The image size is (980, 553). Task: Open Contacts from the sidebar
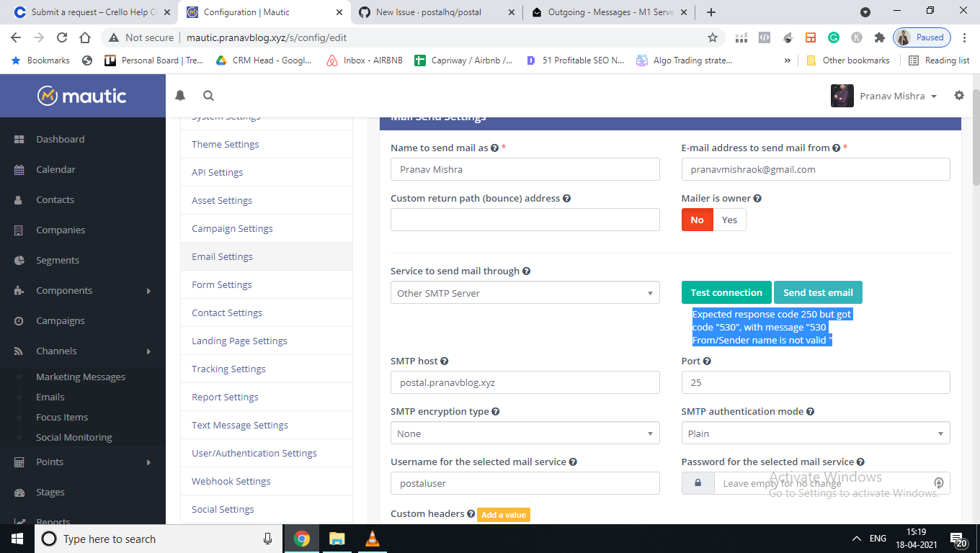pos(55,199)
